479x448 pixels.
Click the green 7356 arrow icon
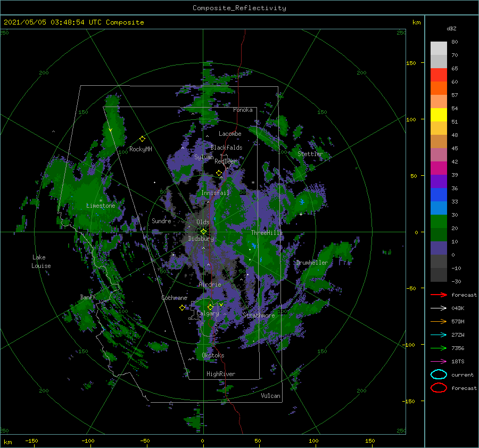pos(439,348)
